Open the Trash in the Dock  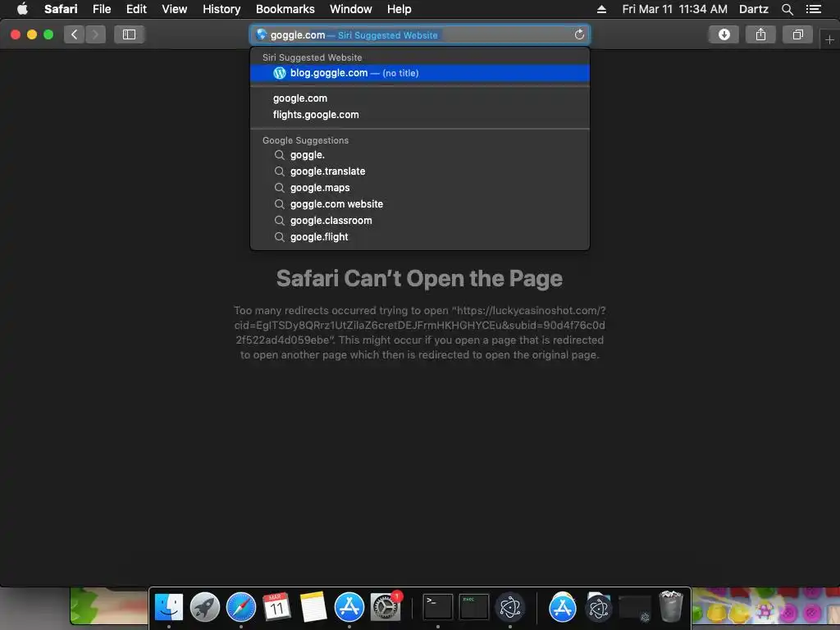pos(670,606)
